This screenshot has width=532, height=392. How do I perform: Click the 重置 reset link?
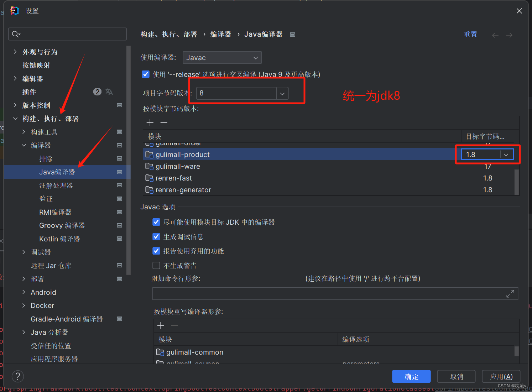click(470, 34)
